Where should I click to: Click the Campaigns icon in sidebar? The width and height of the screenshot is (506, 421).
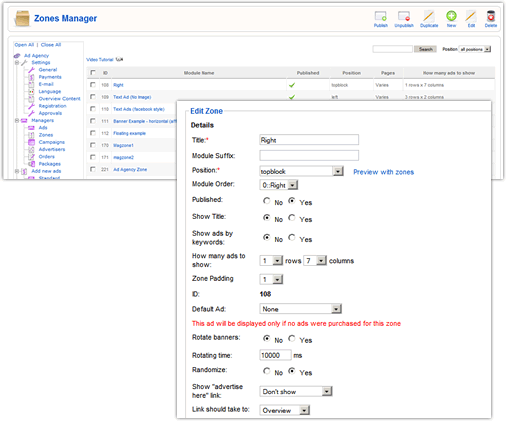click(x=31, y=142)
